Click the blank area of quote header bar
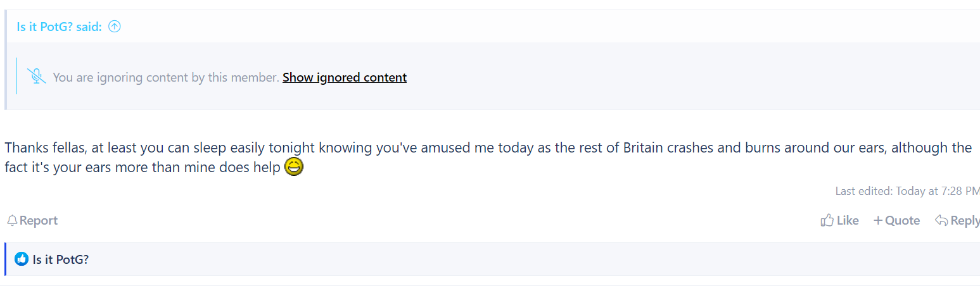 (545, 27)
